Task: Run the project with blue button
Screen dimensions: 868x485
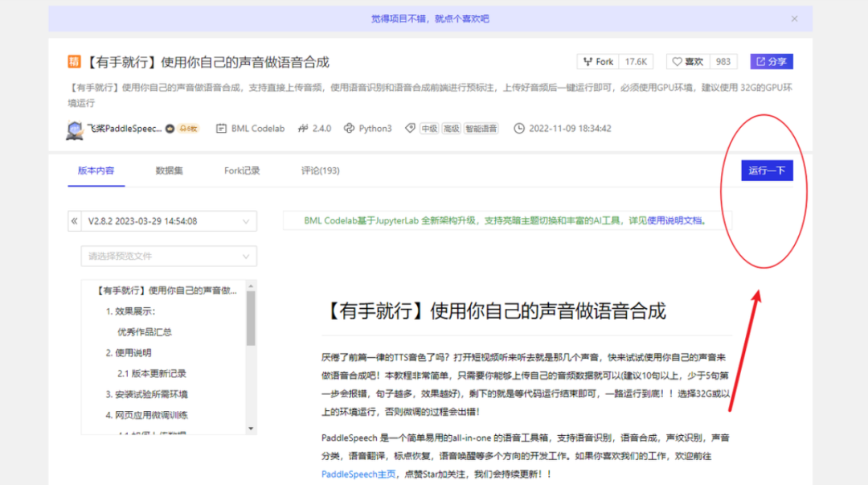Action: (767, 171)
